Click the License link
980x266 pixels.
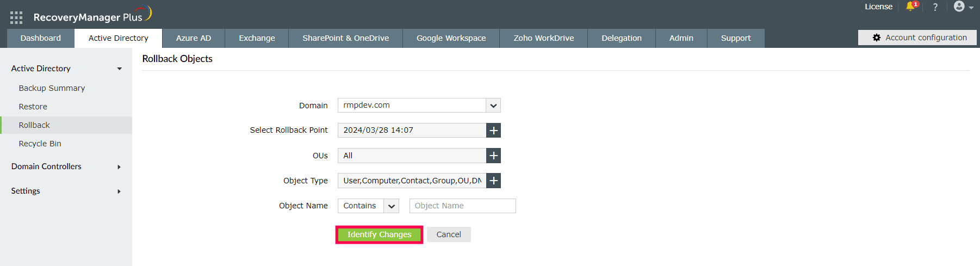point(879,7)
